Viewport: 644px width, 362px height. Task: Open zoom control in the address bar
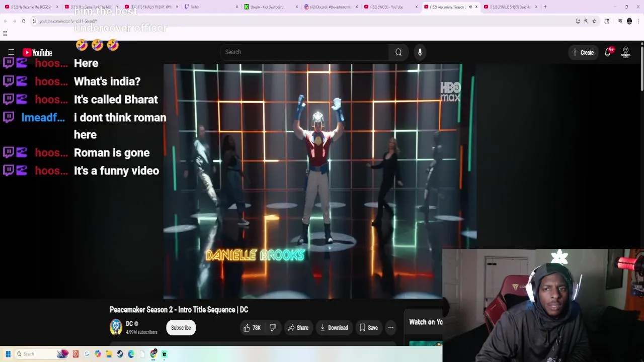[x=586, y=21]
